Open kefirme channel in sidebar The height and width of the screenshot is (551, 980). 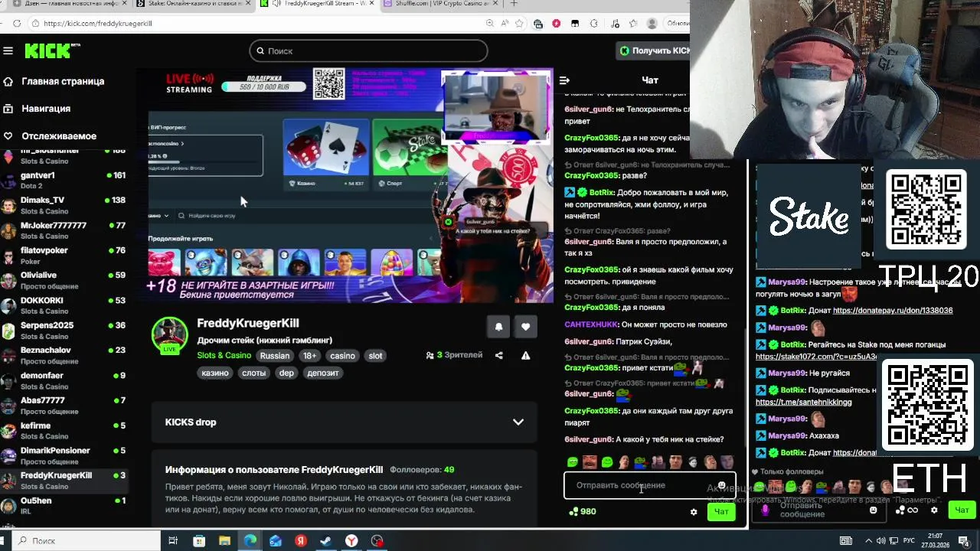pos(64,430)
